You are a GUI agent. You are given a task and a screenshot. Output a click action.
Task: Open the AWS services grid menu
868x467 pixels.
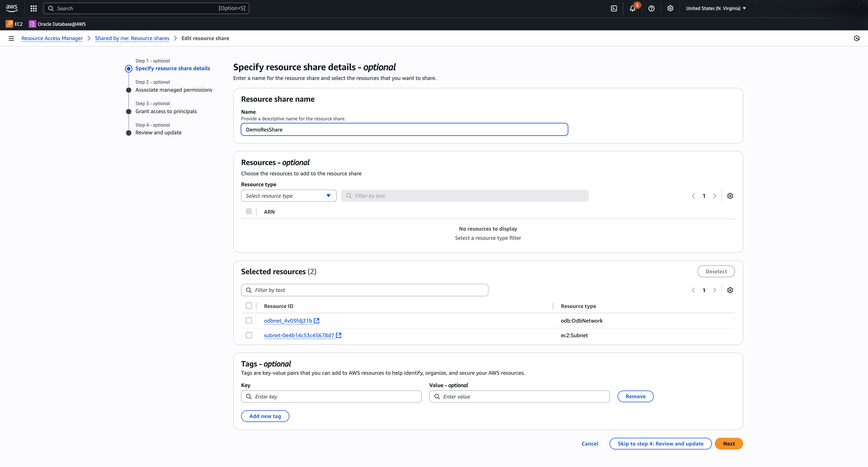pyautogui.click(x=33, y=8)
